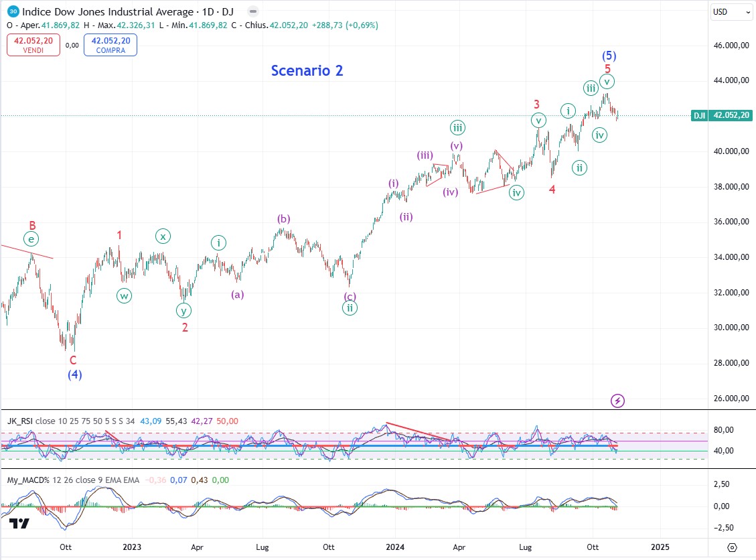Viewport: 756px width, 560px height.
Task: Click the red 2 wave label
Action: point(185,327)
